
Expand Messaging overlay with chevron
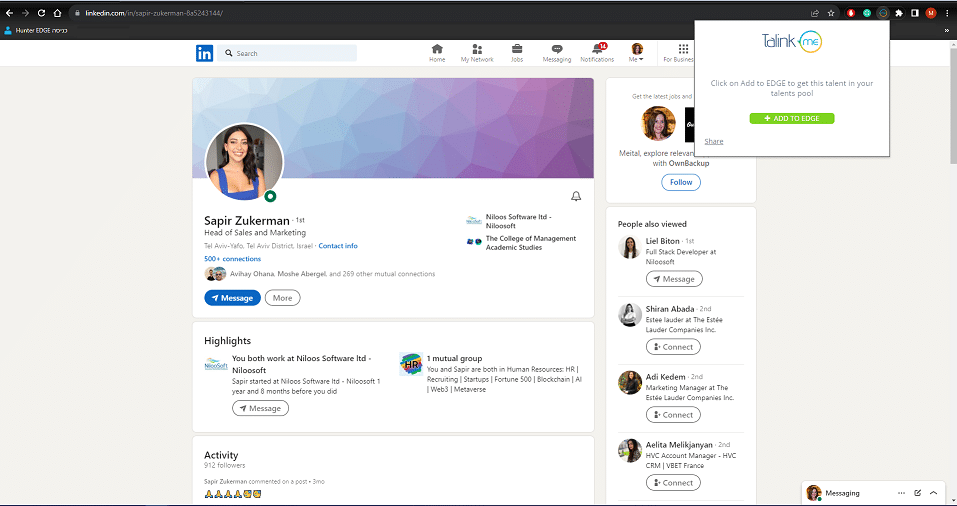[x=933, y=493]
